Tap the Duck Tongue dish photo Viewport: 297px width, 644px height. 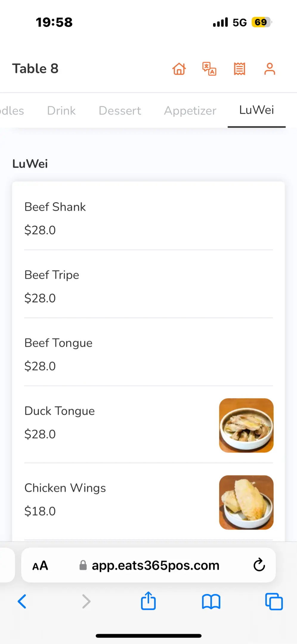pyautogui.click(x=246, y=425)
